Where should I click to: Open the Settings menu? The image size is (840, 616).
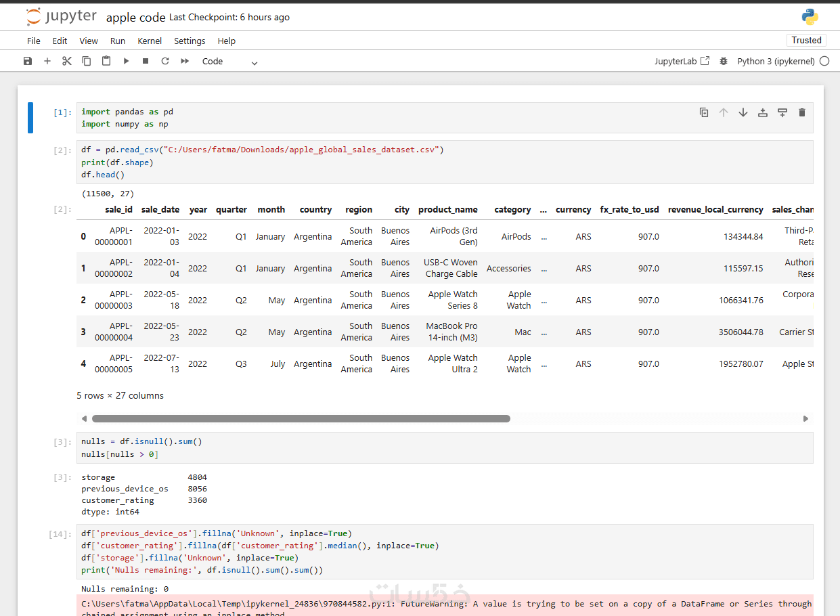pos(190,41)
